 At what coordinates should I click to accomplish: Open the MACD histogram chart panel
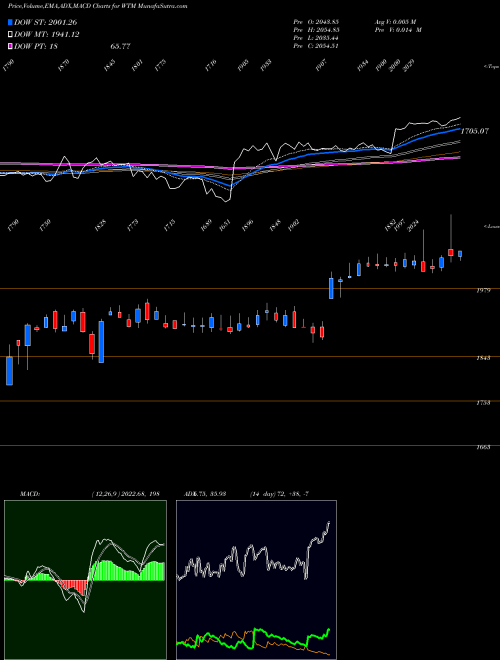point(85,580)
